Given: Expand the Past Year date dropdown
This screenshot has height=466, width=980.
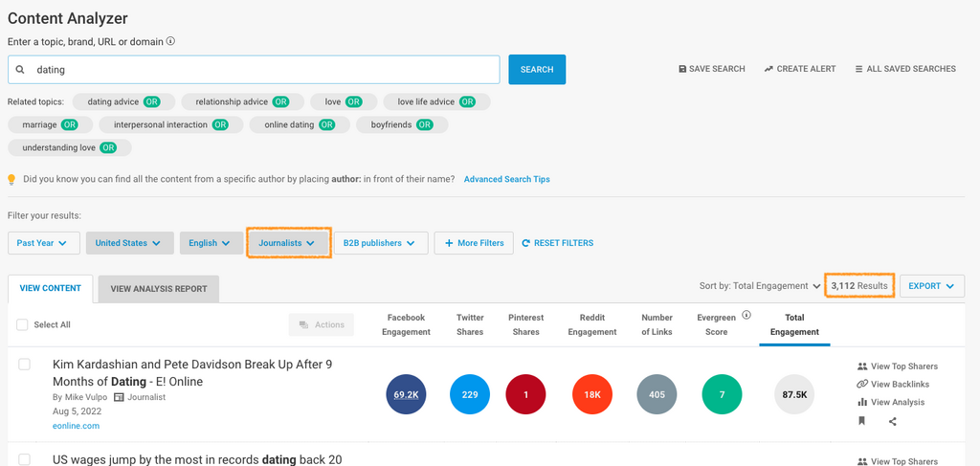Looking at the screenshot, I should tap(42, 243).
